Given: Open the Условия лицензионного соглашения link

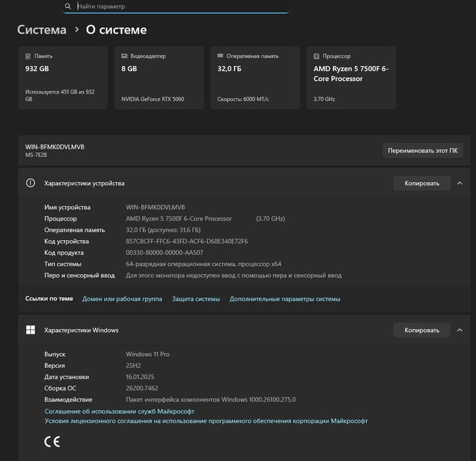Looking at the screenshot, I should (206, 421).
